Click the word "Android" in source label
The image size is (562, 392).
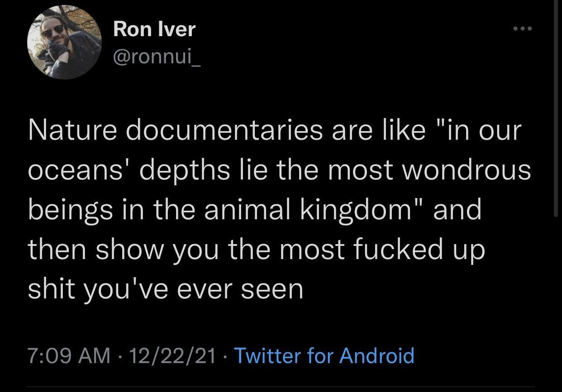(x=376, y=355)
